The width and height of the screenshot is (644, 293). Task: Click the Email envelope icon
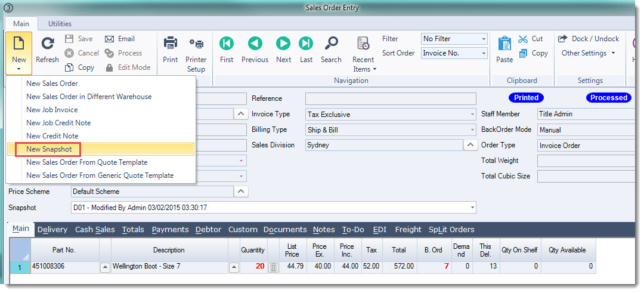109,39
